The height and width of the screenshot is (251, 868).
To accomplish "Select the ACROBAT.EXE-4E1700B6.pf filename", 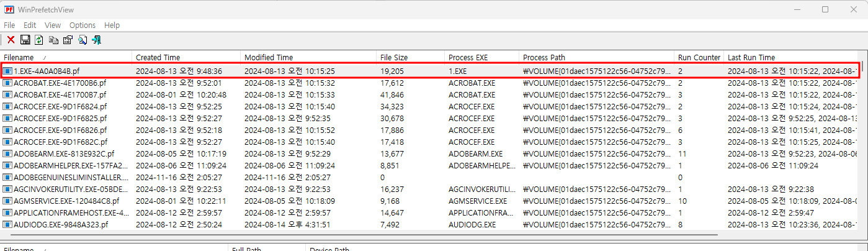I will 60,83.
